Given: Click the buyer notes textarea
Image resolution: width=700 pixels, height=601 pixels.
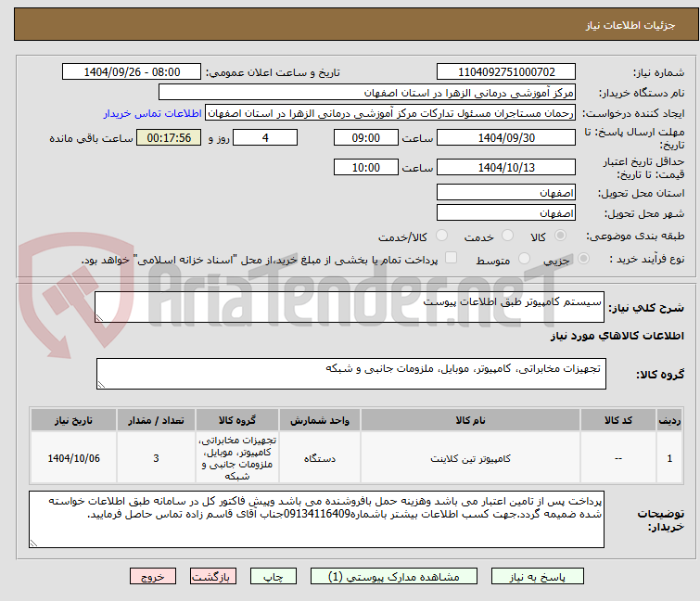Looking at the screenshot, I should (316, 519).
